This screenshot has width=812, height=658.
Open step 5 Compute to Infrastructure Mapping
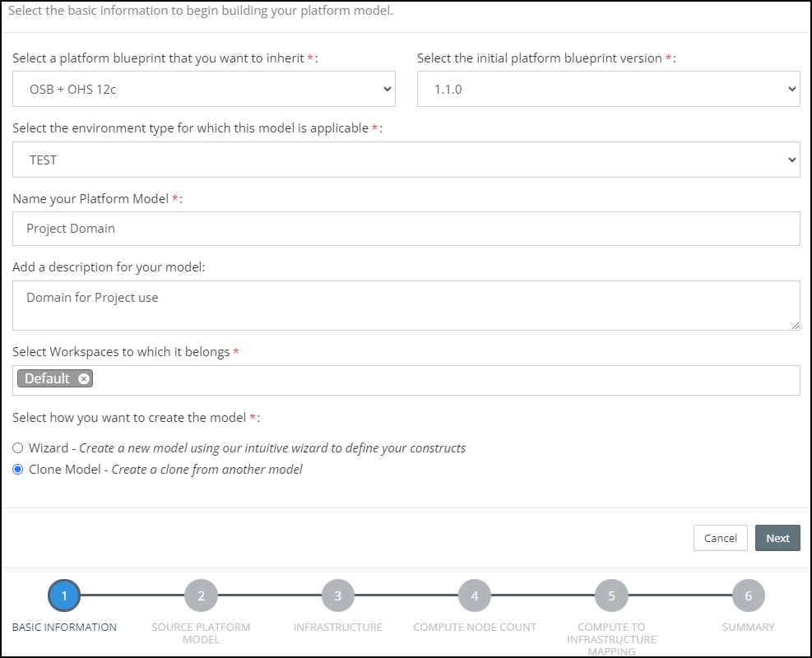click(x=611, y=595)
